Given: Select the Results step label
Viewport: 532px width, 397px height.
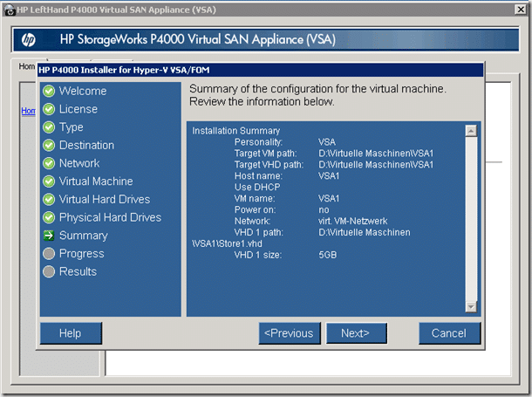Looking at the screenshot, I should [x=78, y=271].
